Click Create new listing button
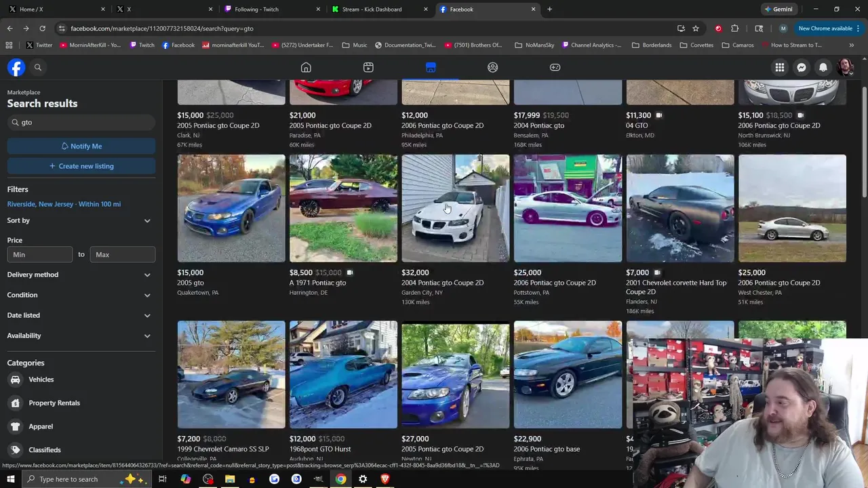 tap(81, 166)
